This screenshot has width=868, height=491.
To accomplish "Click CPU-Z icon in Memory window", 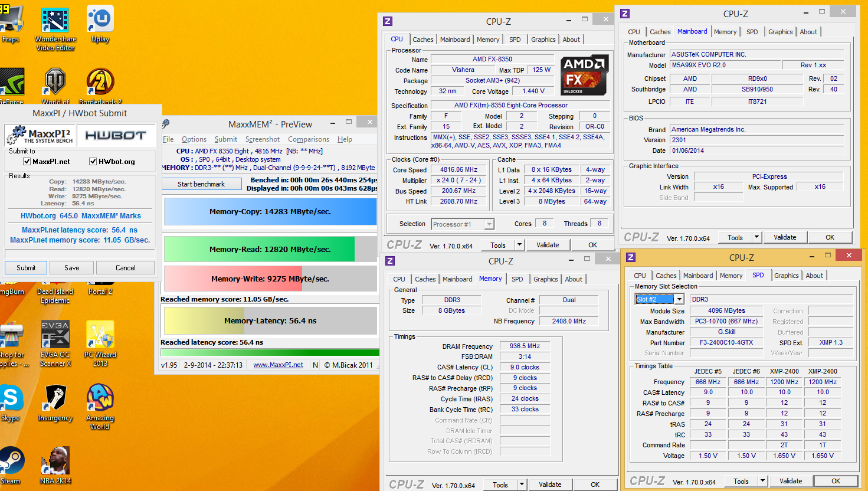I will 390,261.
